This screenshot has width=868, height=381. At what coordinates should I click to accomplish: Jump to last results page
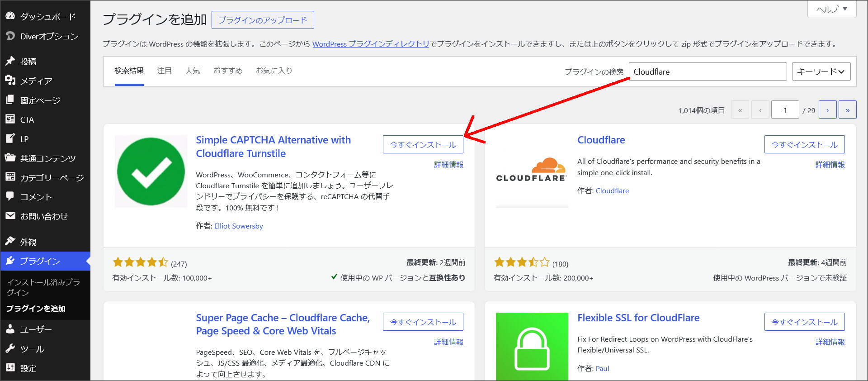(848, 110)
